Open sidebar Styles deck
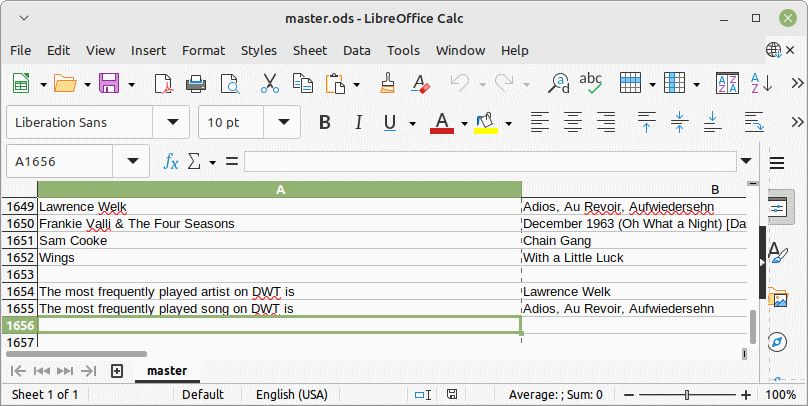808x406 pixels. point(777,252)
